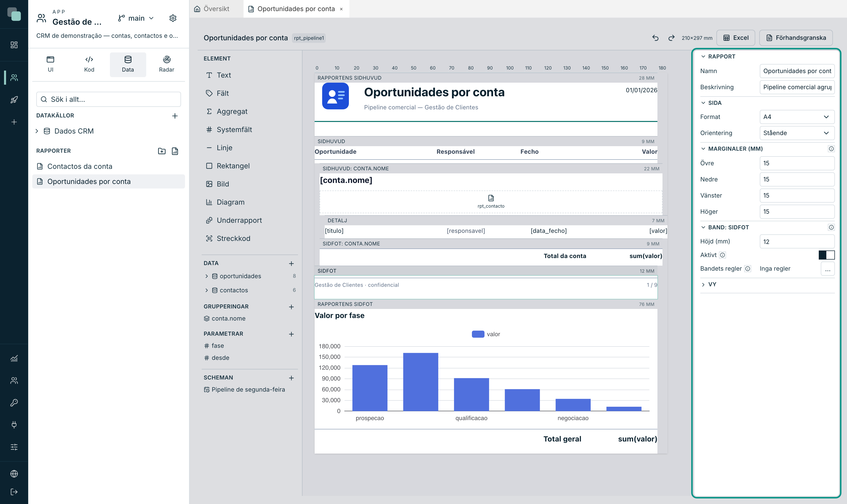
Task: Collapse the SIDA section
Action: (x=703, y=103)
